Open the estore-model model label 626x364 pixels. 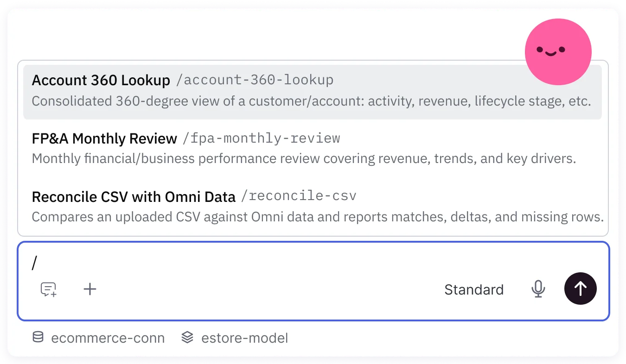244,338
